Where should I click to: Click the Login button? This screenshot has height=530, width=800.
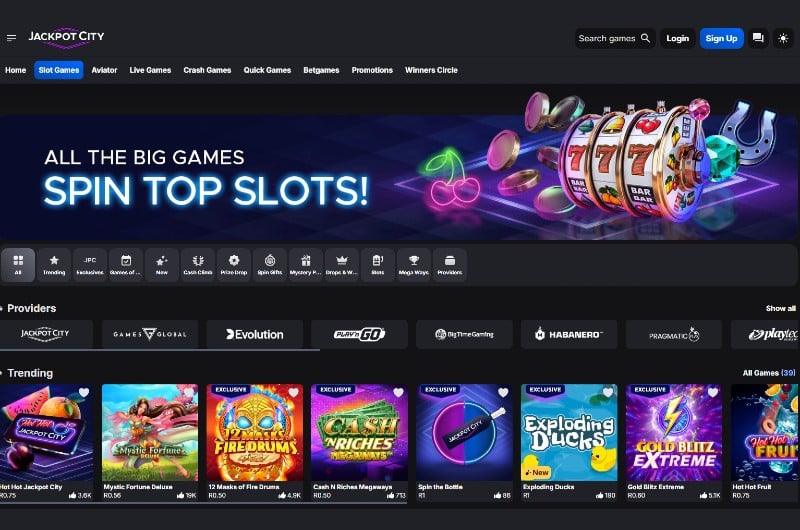[678, 38]
